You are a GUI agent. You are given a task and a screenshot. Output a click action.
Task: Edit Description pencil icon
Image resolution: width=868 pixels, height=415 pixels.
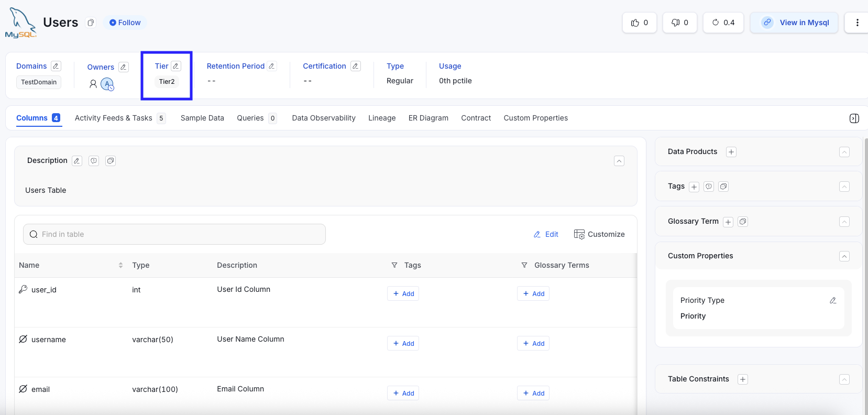click(x=77, y=161)
